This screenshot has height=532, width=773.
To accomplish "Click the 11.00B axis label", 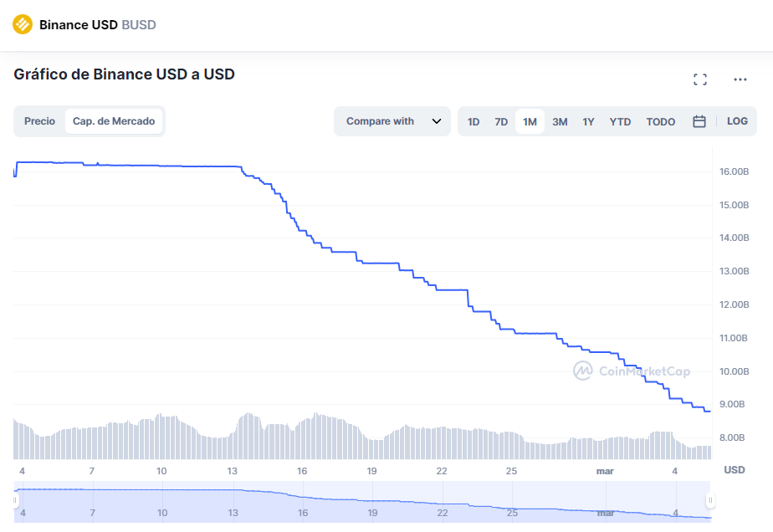I will point(734,338).
